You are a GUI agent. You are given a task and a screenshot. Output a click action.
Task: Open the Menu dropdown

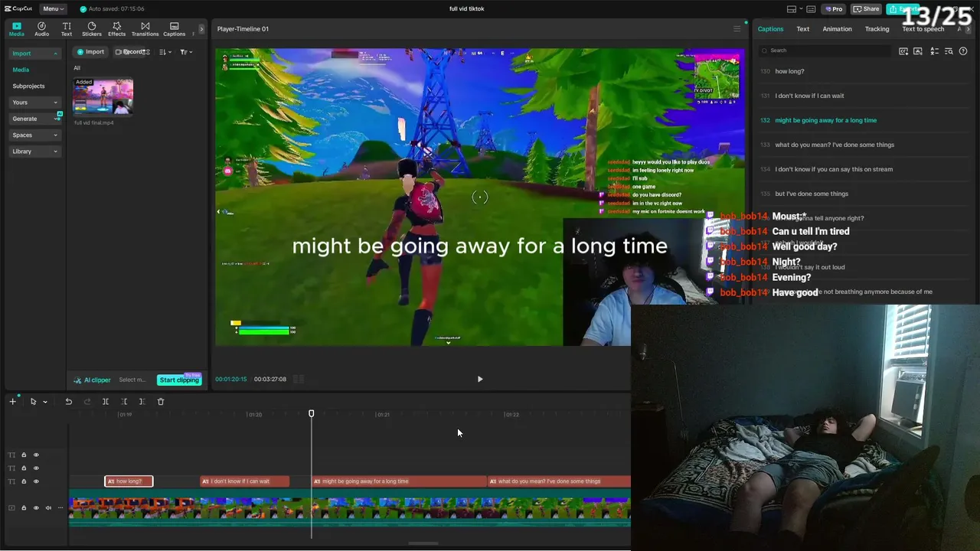(54, 9)
